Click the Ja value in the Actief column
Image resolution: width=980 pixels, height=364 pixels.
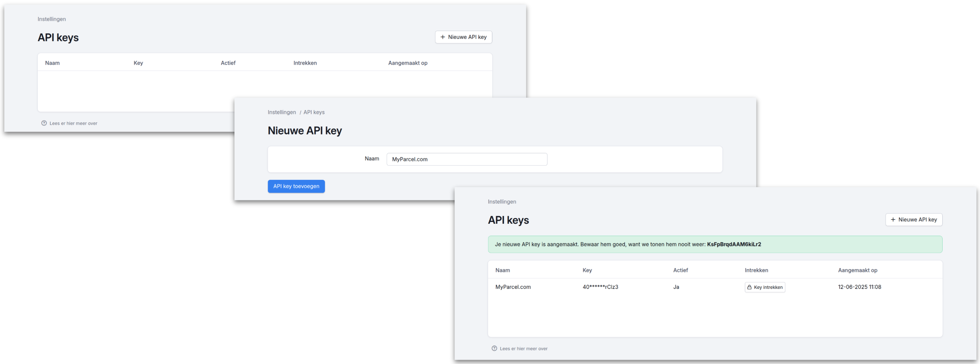click(x=676, y=287)
